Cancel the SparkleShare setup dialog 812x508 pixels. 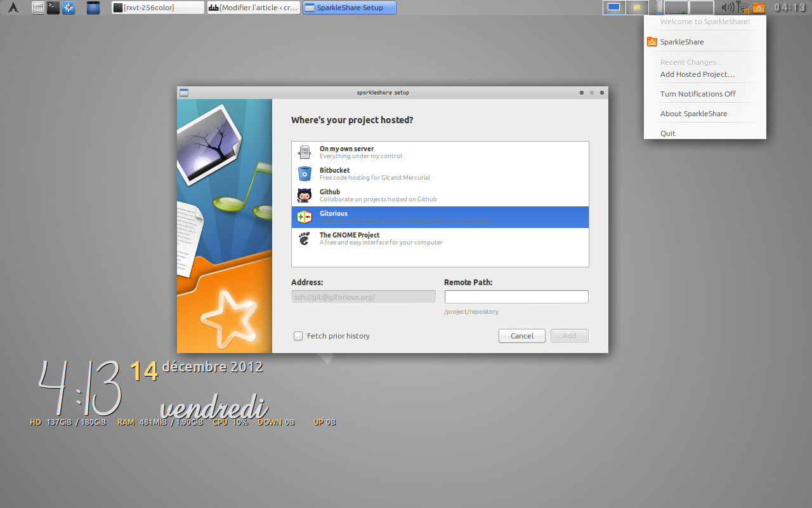tap(522, 336)
